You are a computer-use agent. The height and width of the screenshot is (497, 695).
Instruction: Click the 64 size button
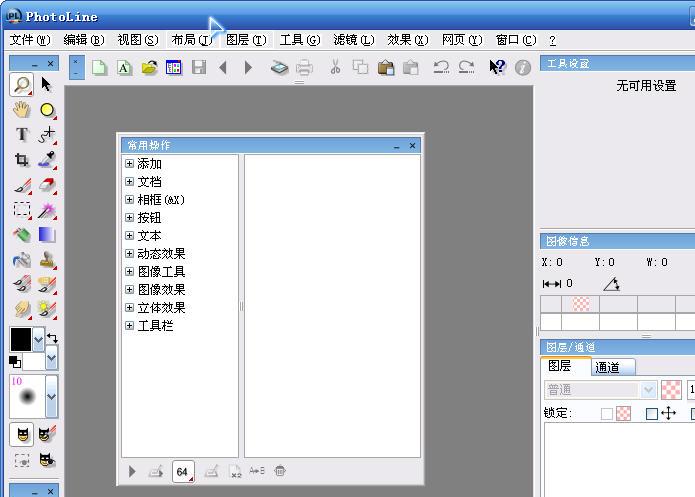182,471
